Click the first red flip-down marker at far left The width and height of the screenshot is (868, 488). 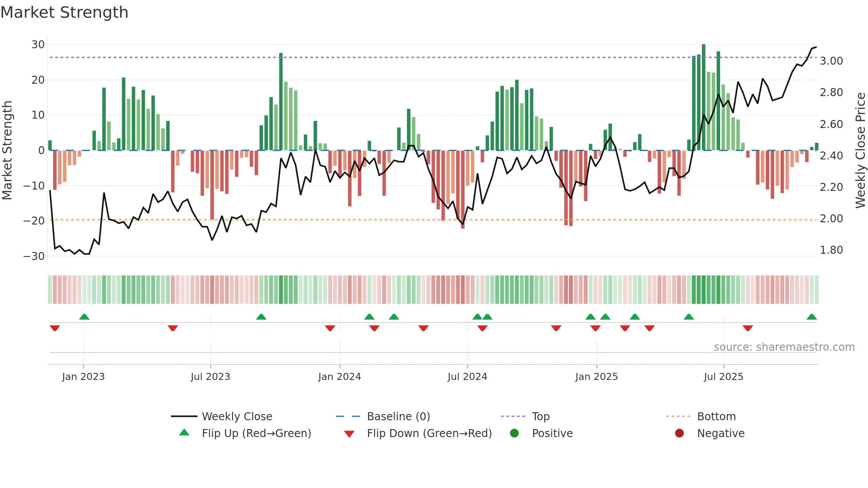(x=55, y=328)
